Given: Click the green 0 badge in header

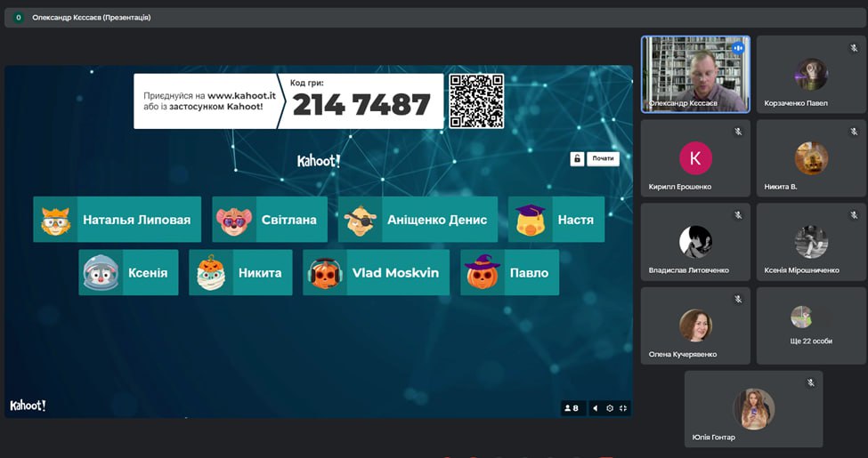Looking at the screenshot, I should [19, 18].
